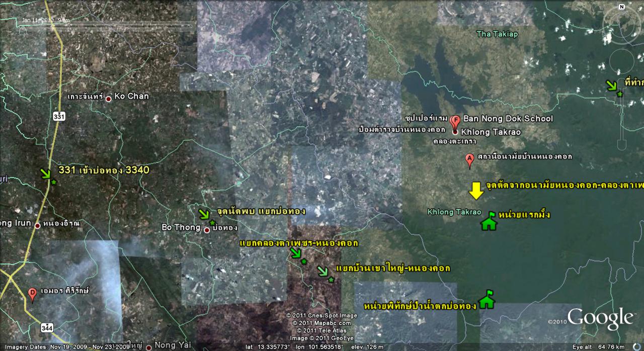
Task: Click the look-around compass ring
Action: point(607,22)
